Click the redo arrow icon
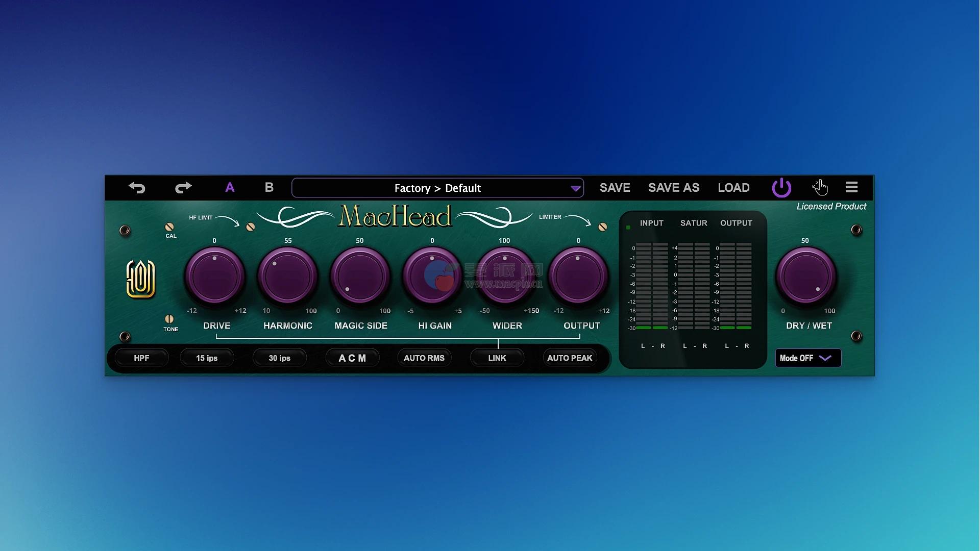980x551 pixels. [x=183, y=188]
